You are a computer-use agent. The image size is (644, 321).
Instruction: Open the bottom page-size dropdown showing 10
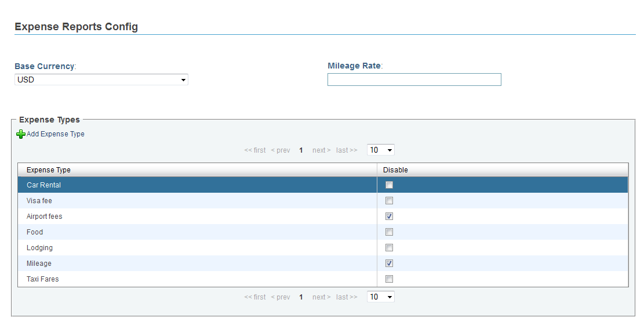(x=381, y=297)
